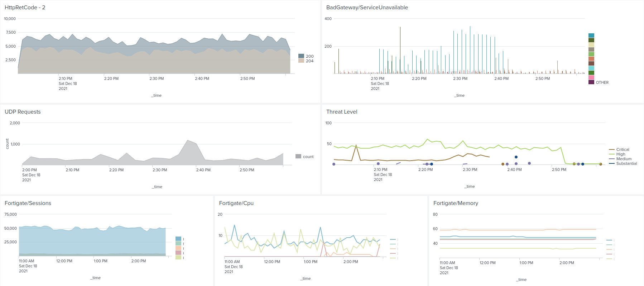Click the 204 legend entry in HttpRetCode
The height and width of the screenshot is (286, 644).
pyautogui.click(x=306, y=61)
